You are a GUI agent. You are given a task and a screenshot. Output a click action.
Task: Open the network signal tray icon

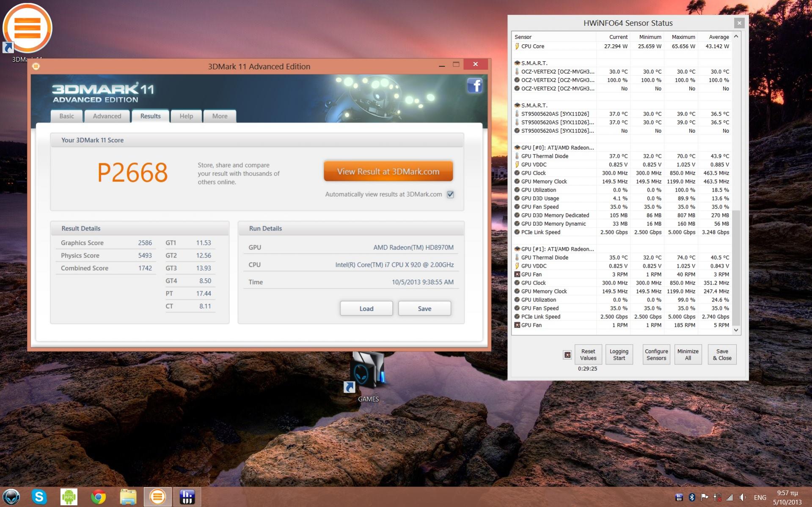click(x=729, y=497)
